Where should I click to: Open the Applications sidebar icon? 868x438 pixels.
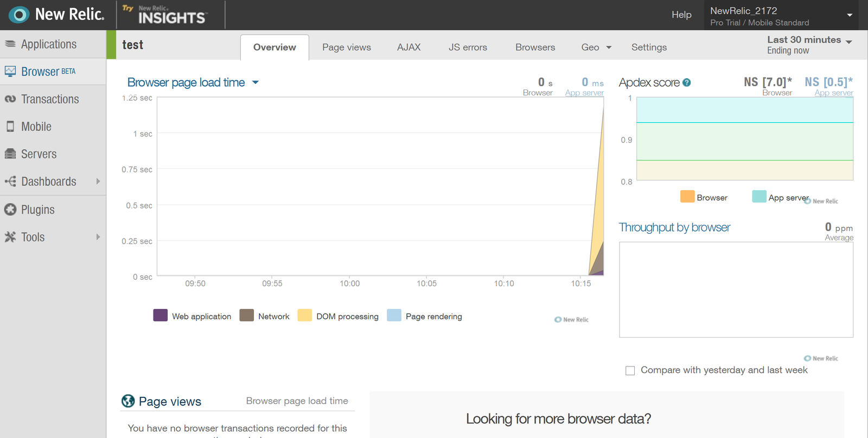10,44
